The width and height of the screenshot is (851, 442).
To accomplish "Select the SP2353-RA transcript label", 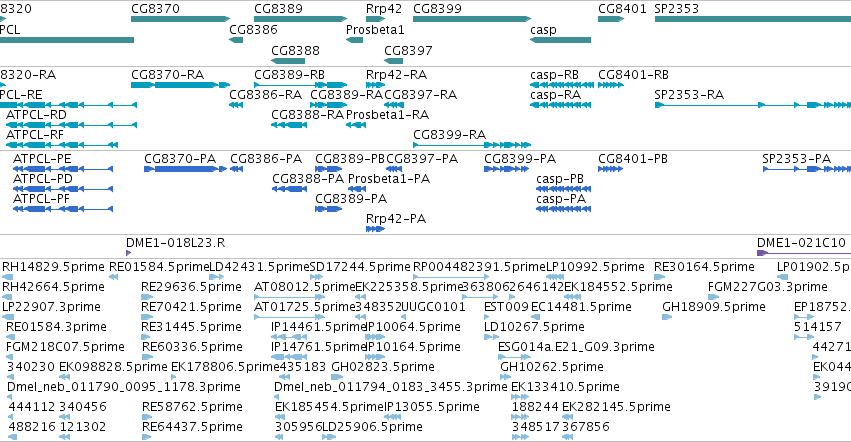I will pos(689,94).
